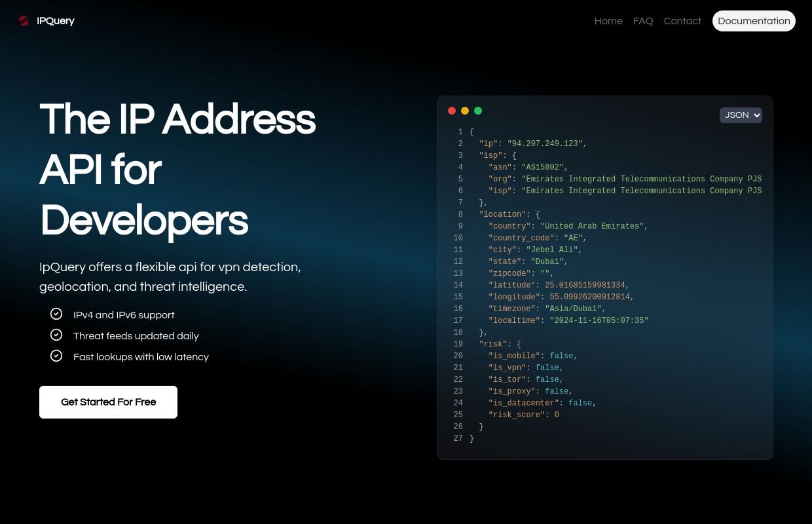Click the asn value "AS15802"
The width and height of the screenshot is (812, 524).
tap(542, 168)
